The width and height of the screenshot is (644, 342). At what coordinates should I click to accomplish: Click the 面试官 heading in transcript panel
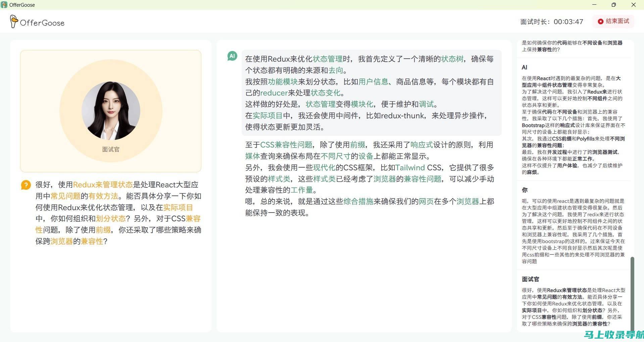pyautogui.click(x=530, y=279)
